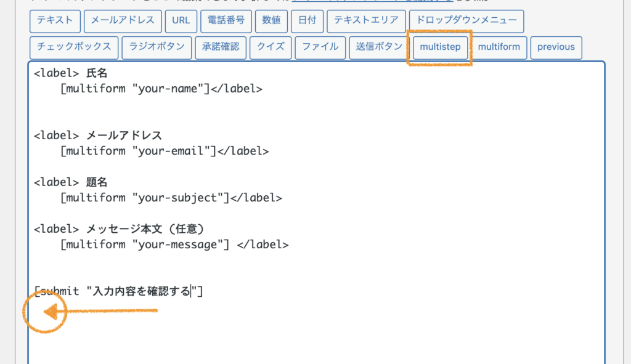Place cursor in empty line below submit tag
631x364 pixels.
click(x=44, y=311)
